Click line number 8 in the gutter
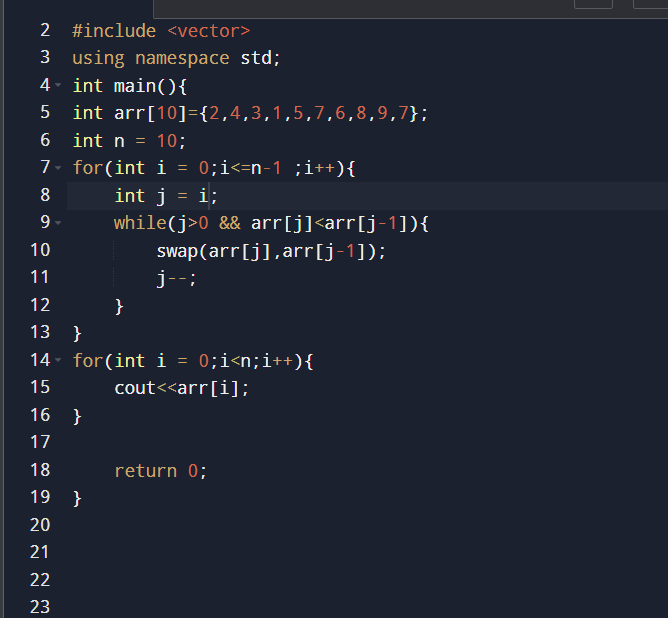 pyautogui.click(x=45, y=195)
